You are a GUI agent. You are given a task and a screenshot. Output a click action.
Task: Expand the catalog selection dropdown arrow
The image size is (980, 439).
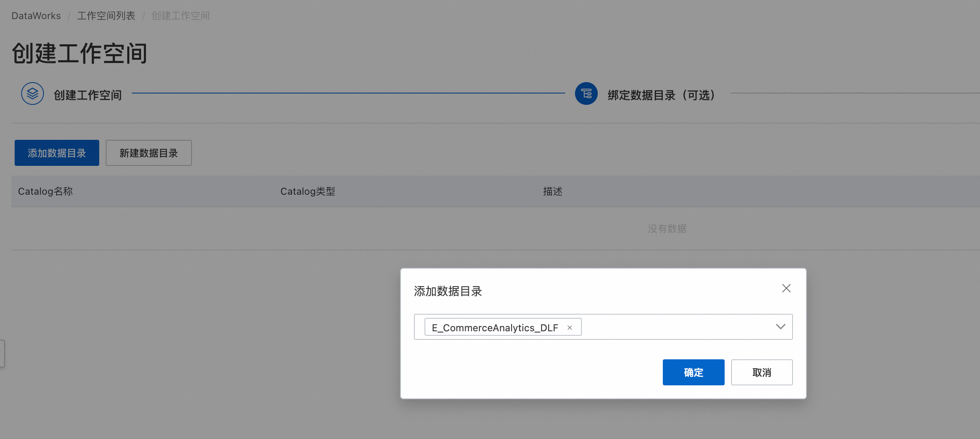780,327
